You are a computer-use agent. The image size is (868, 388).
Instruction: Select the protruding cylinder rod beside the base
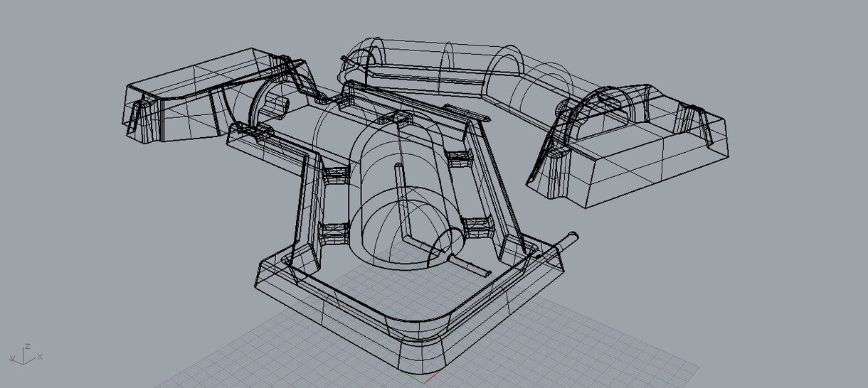pyautogui.click(x=560, y=244)
